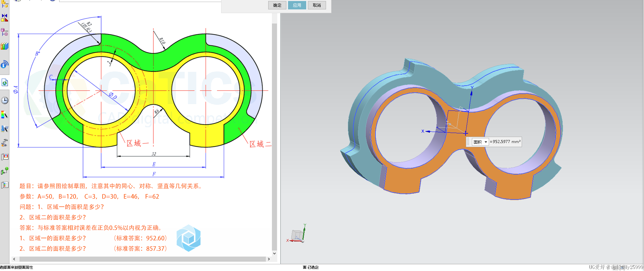Open the HD3D tools info icon
Screen dimensions: 644x271
point(5,64)
